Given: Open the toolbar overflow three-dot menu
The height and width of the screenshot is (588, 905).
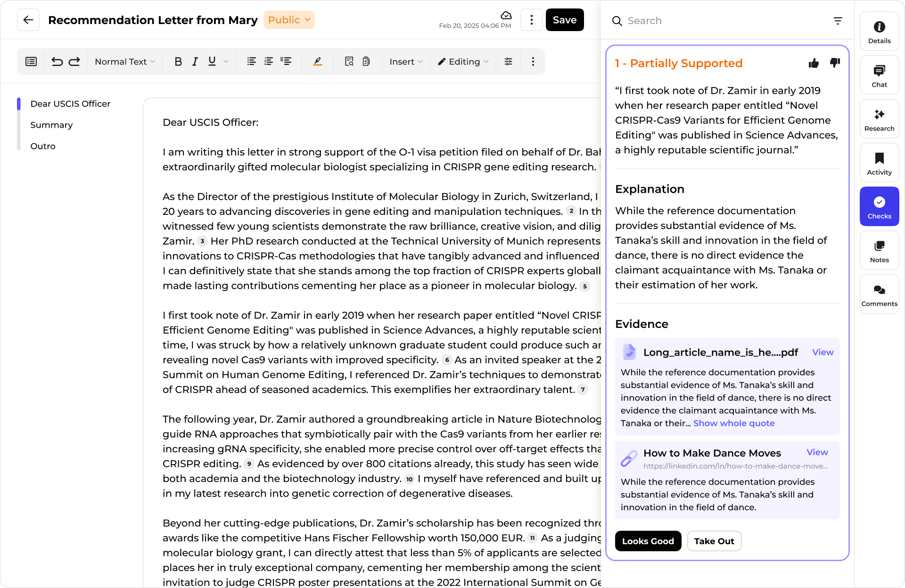Looking at the screenshot, I should [533, 62].
